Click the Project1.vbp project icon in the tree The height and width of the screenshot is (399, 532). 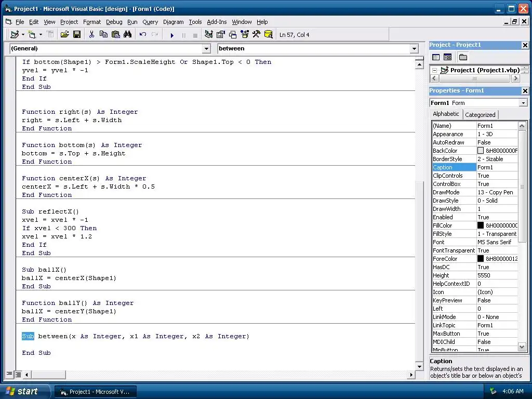[x=444, y=70]
